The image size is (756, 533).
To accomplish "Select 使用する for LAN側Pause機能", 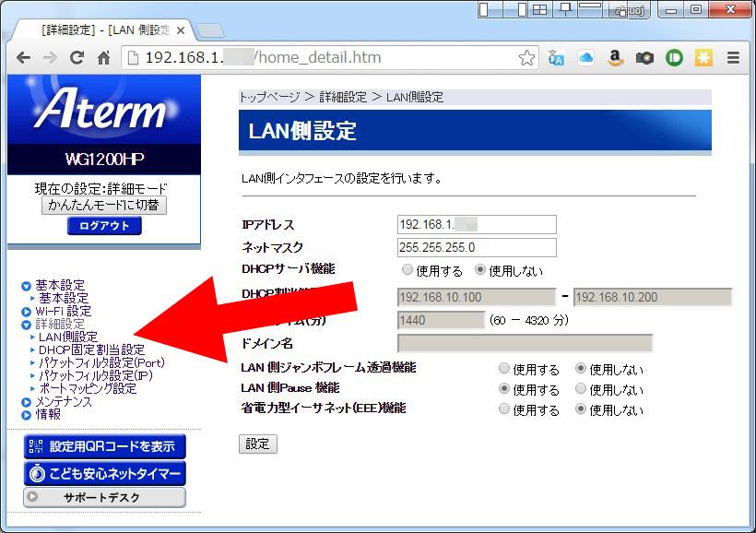I will pyautogui.click(x=503, y=388).
